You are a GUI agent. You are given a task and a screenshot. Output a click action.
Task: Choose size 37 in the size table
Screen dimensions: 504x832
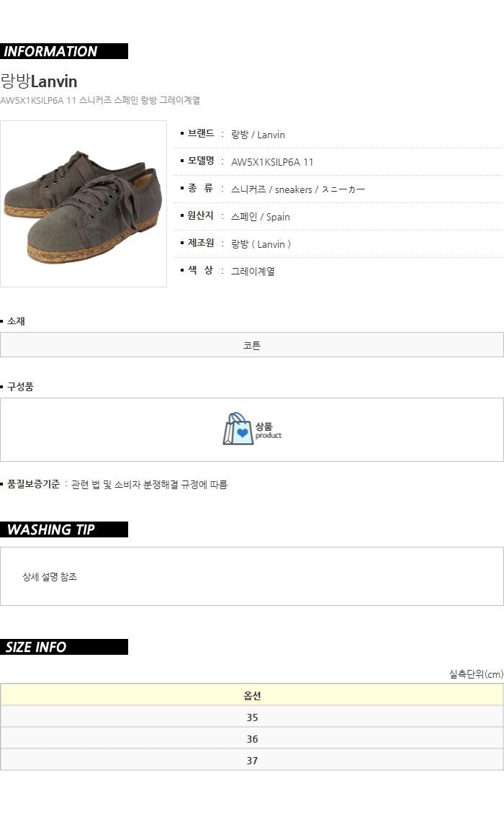click(x=252, y=760)
